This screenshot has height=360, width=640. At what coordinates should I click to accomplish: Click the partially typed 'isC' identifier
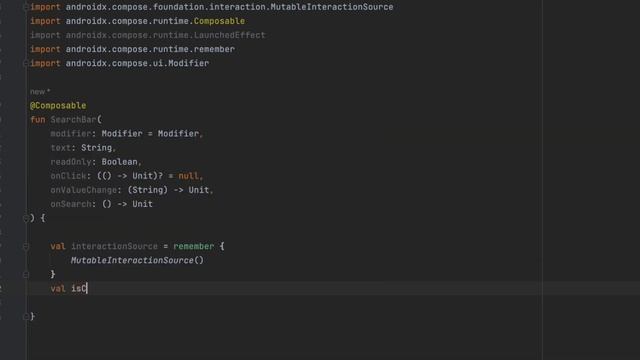(x=79, y=289)
